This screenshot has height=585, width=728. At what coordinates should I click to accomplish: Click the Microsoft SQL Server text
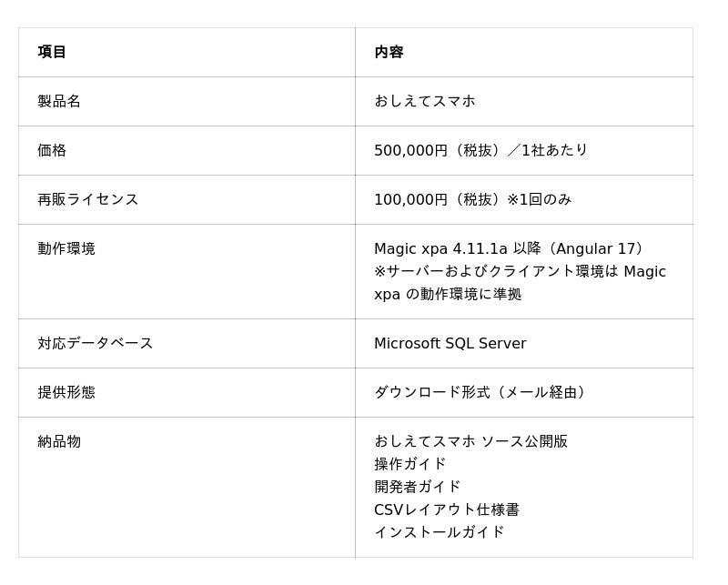450,343
